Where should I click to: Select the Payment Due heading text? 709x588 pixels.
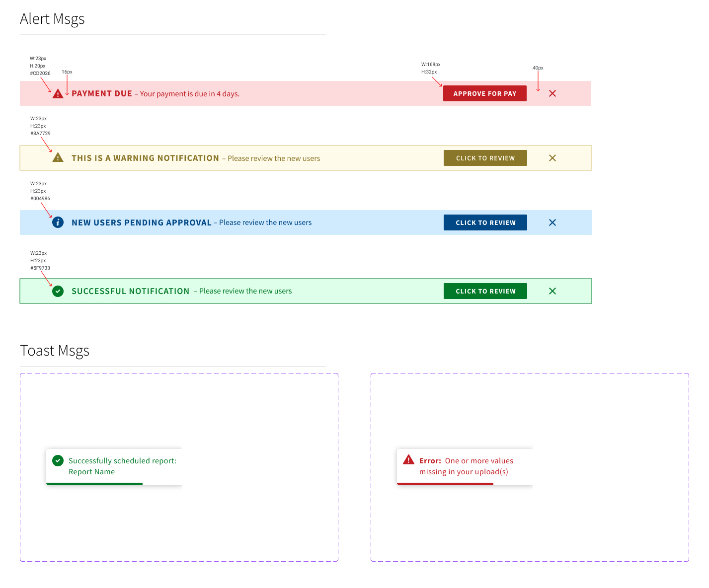coord(102,93)
